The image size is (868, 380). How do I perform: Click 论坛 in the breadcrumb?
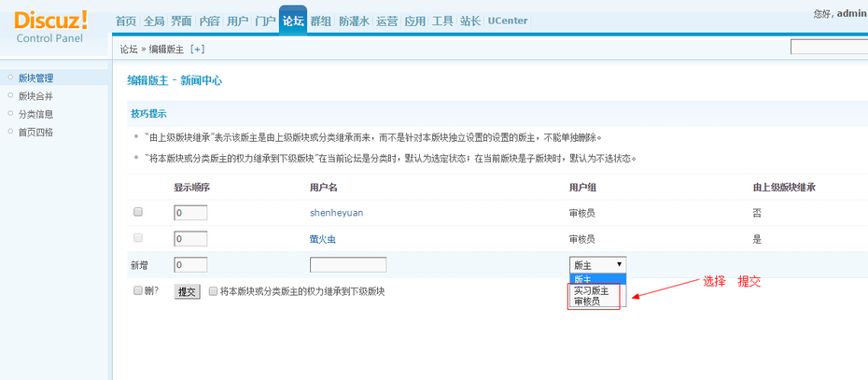[x=129, y=49]
